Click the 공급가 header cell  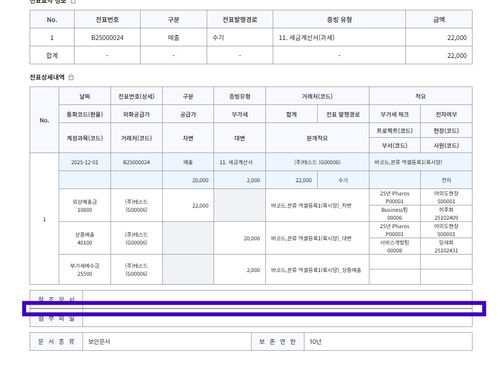(x=188, y=114)
